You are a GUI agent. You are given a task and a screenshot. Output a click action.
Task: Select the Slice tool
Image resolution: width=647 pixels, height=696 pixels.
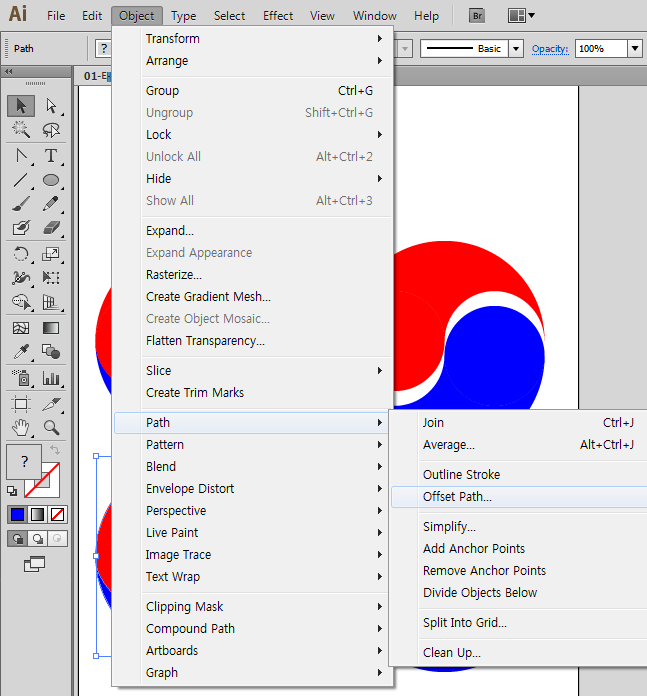pos(51,404)
